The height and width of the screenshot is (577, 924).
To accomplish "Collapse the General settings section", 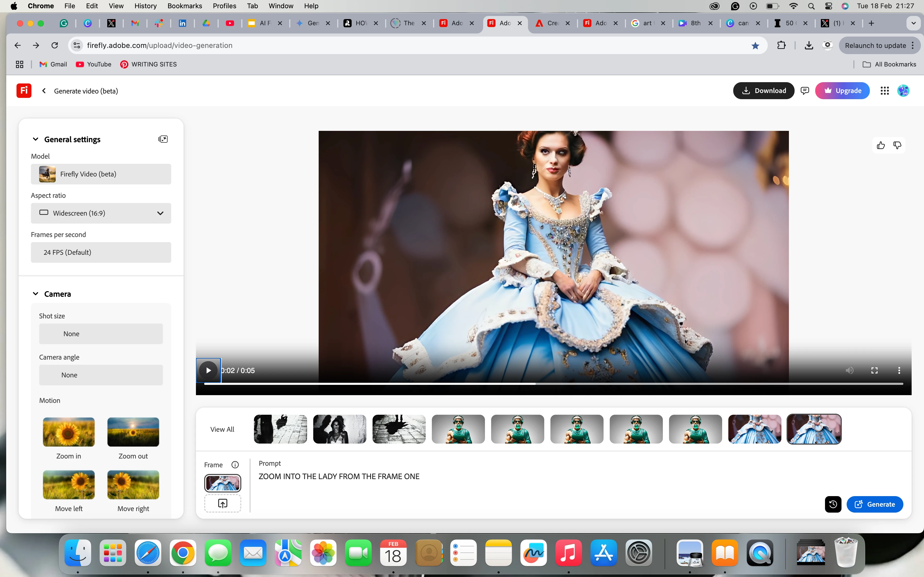I will (x=36, y=139).
